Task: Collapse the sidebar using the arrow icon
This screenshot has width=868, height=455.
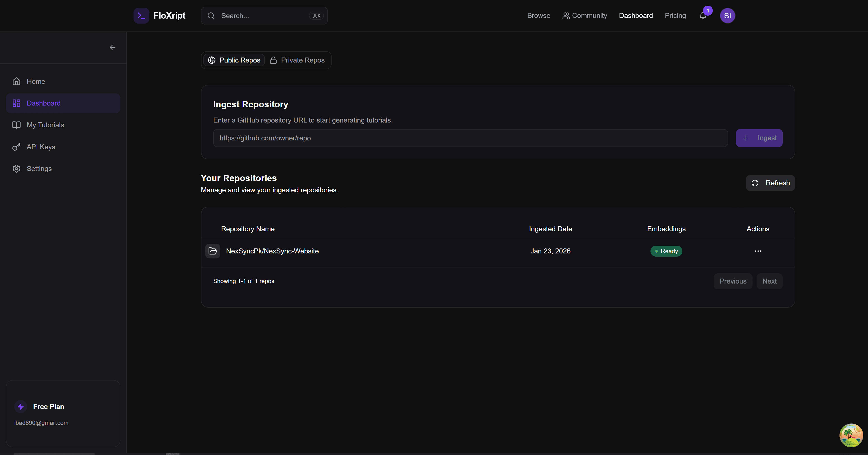Action: coord(112,48)
